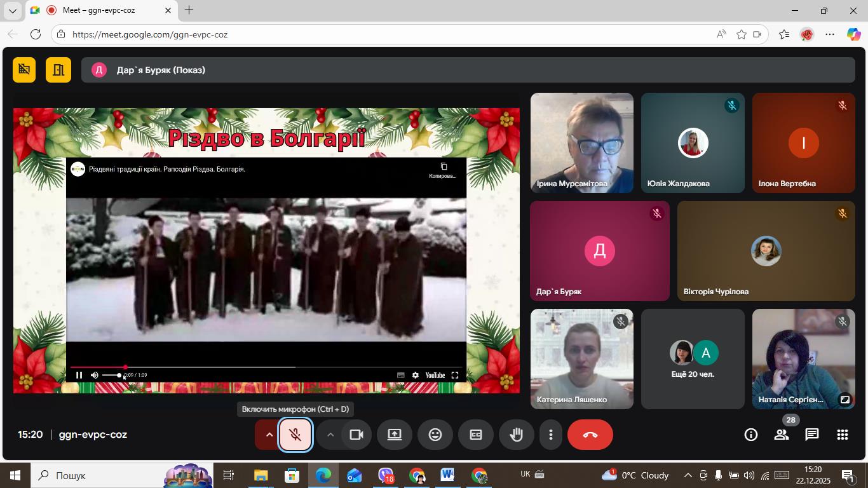Expand audio settings arrow beside microphone
Viewport: 868px width, 488px height.
[269, 435]
